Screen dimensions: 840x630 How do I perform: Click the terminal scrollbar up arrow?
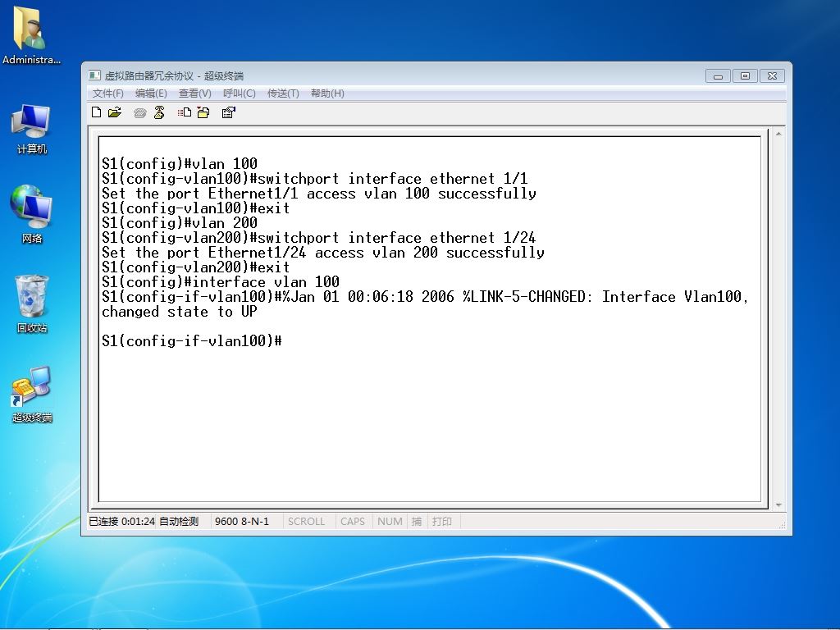(x=778, y=134)
